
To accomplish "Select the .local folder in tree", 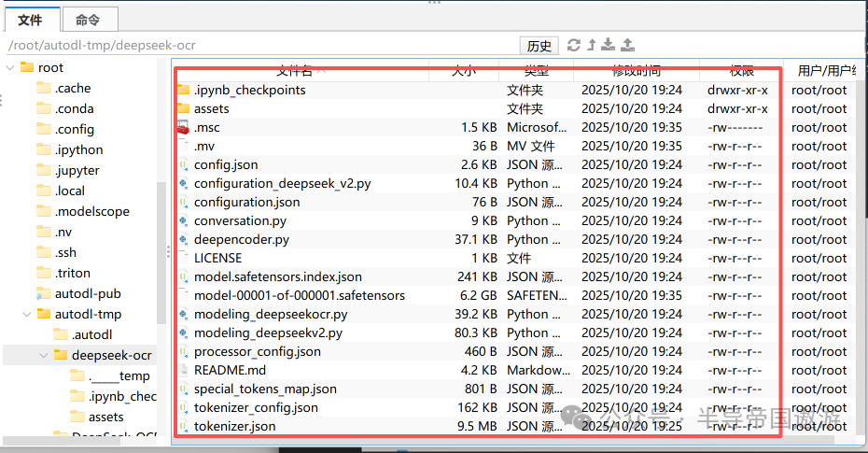I will (x=70, y=191).
